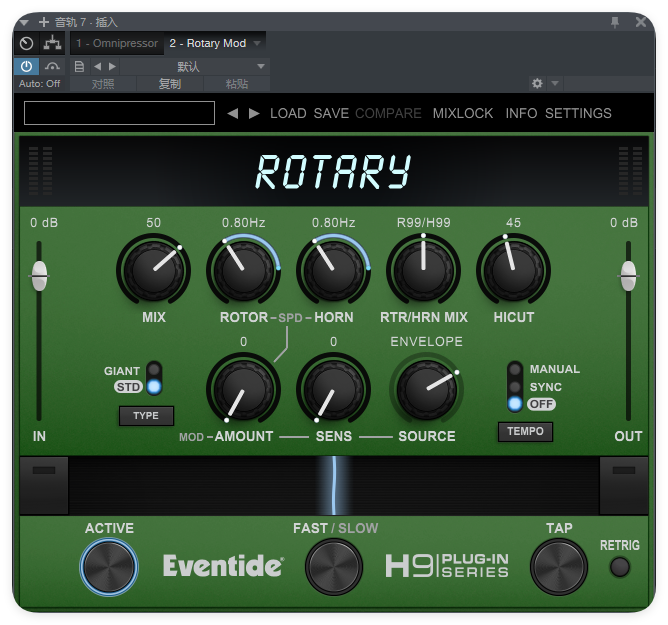
Task: Expand the arrow next to the gear icon
Action: [x=555, y=84]
